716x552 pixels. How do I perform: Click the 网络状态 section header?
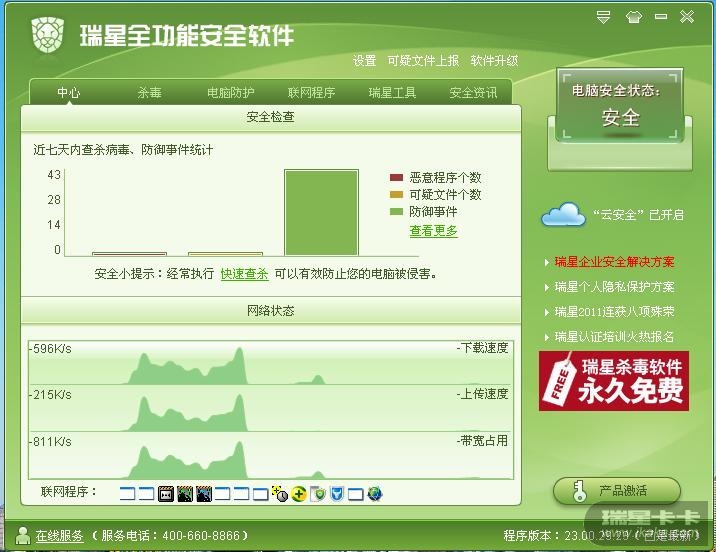271,311
